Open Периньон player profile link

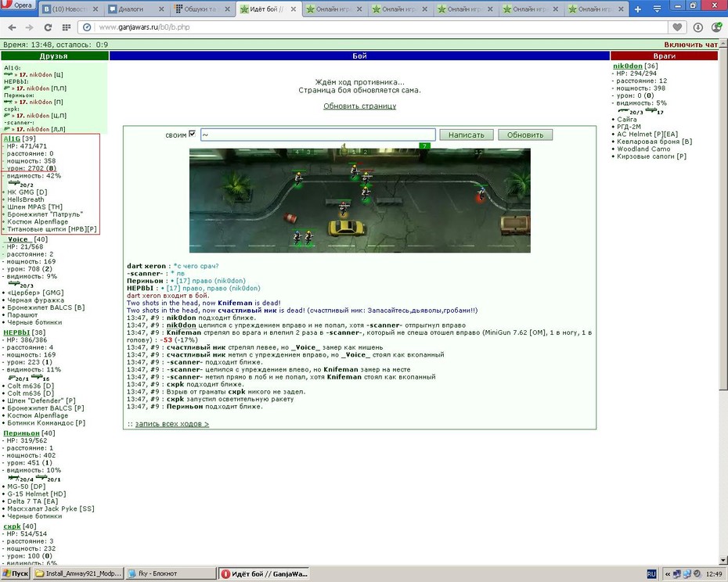click(22, 433)
